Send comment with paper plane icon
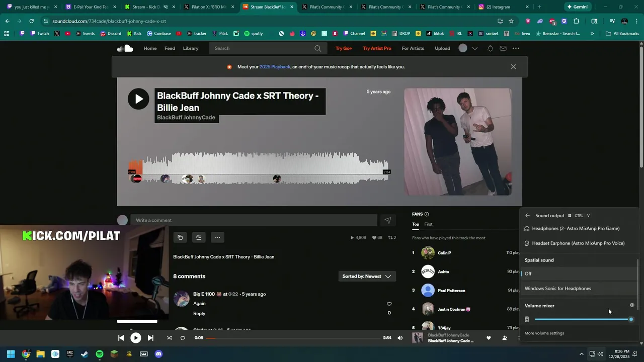This screenshot has height=362, width=644. (x=387, y=220)
